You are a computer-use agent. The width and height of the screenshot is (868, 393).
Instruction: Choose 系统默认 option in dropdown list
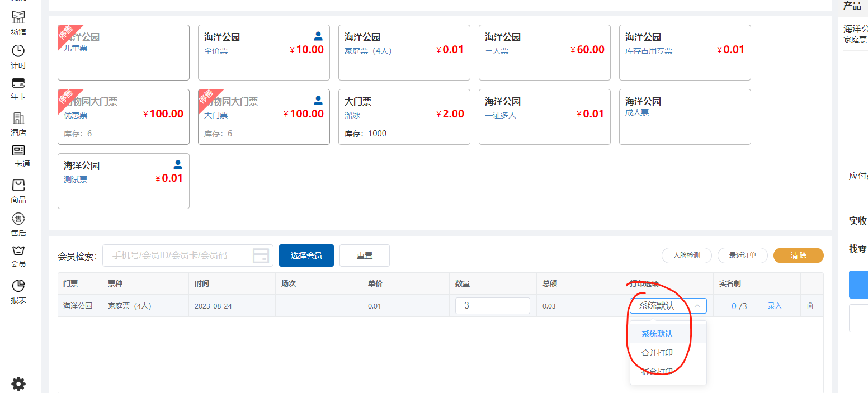657,334
